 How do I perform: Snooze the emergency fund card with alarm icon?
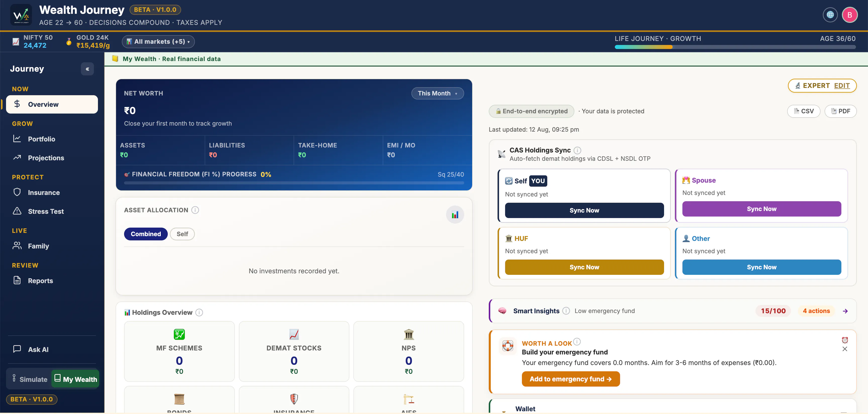click(845, 340)
